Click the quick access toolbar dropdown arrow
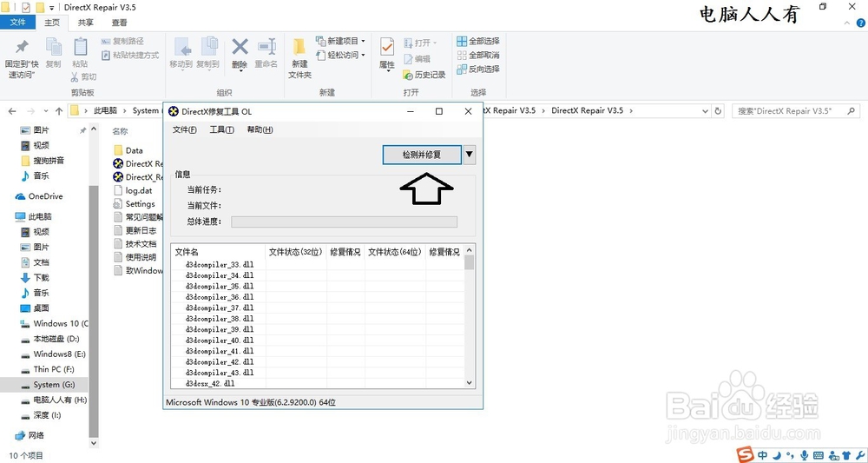This screenshot has height=463, width=868. point(51,8)
